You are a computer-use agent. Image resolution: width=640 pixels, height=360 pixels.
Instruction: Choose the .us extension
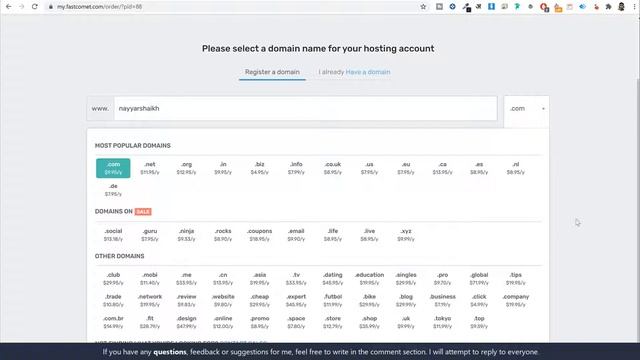tap(369, 168)
